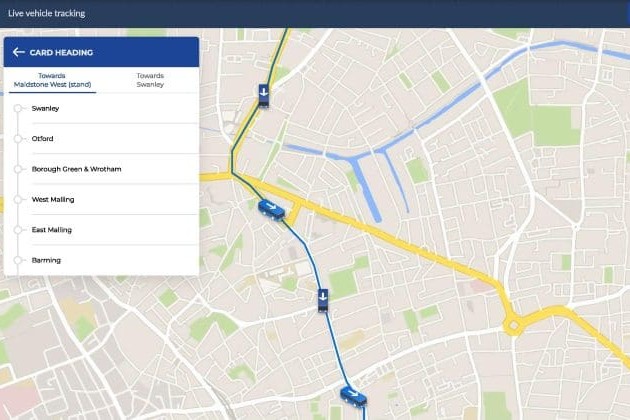Screen dimensions: 630x420
Task: Select the Otford stop circle marker
Action: pyautogui.click(x=18, y=139)
